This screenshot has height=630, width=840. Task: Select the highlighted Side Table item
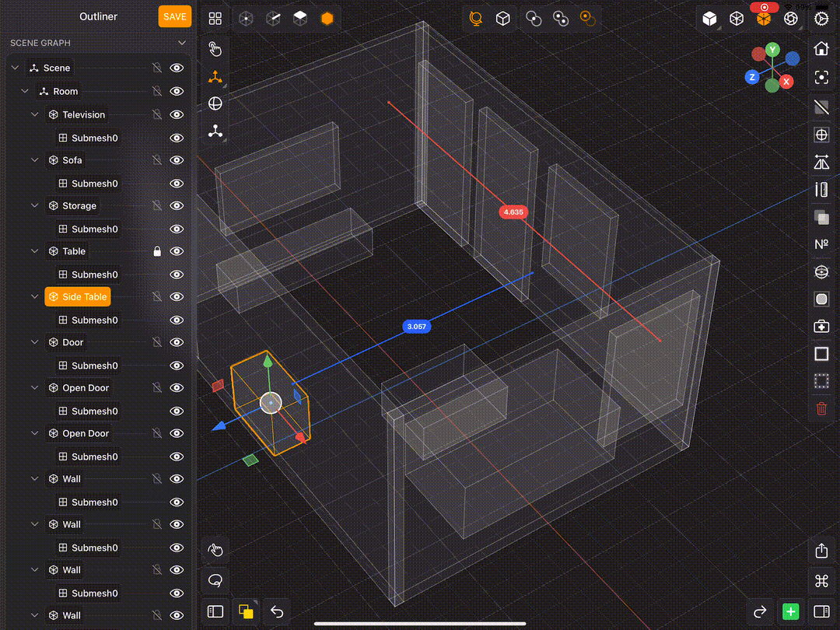coord(78,297)
